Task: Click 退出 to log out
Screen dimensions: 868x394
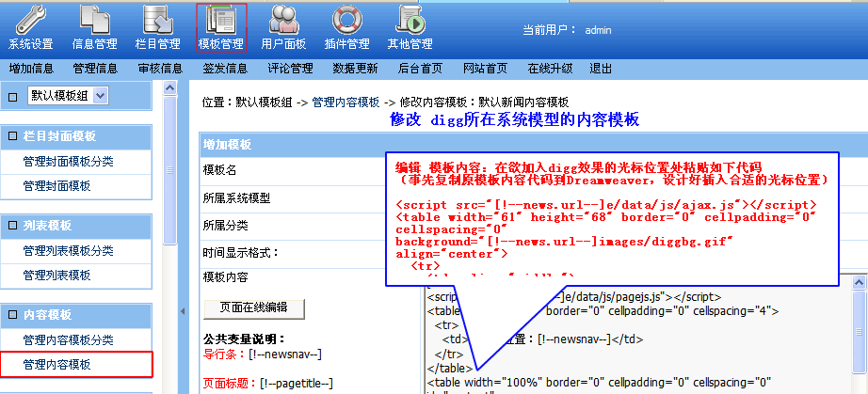Action: (600, 69)
